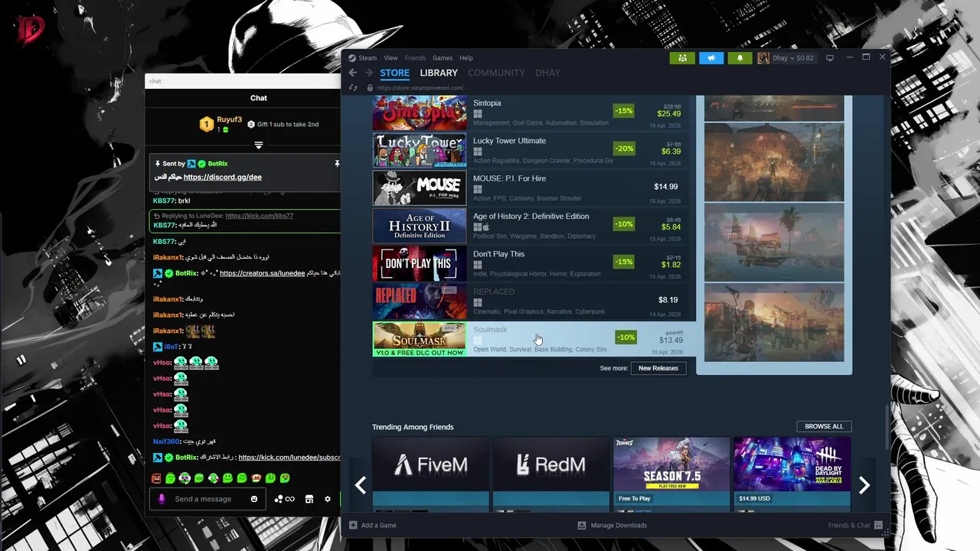Image resolution: width=980 pixels, height=551 pixels.
Task: Pick the headphones emote in quick emotes
Action: pyautogui.click(x=185, y=478)
